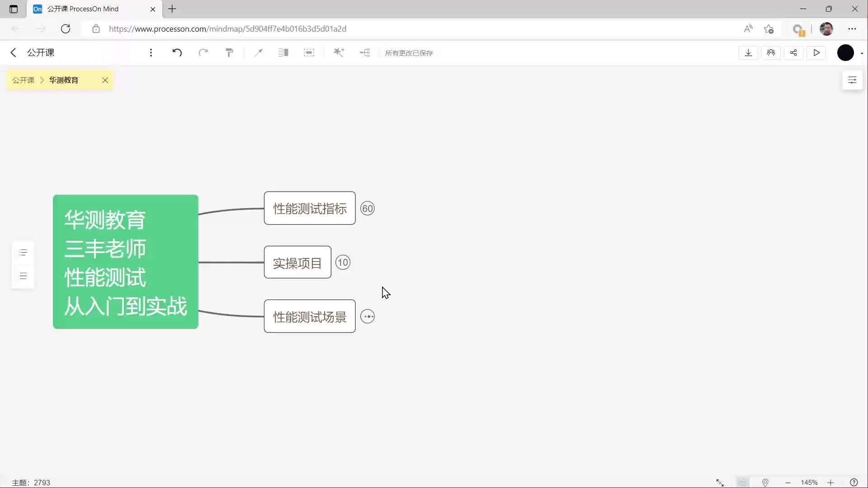Expand the collapsed 性能测试场景 branch
868x488 pixels.
tap(368, 316)
